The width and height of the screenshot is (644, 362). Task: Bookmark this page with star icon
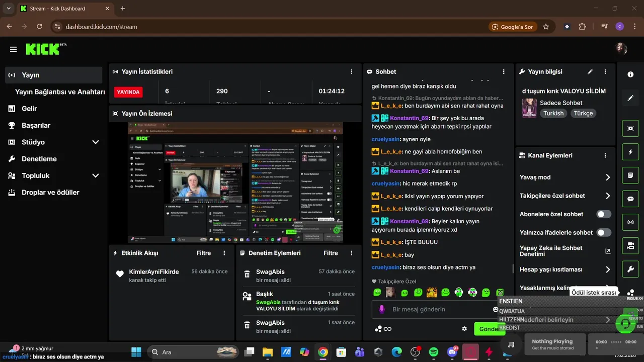(x=546, y=27)
